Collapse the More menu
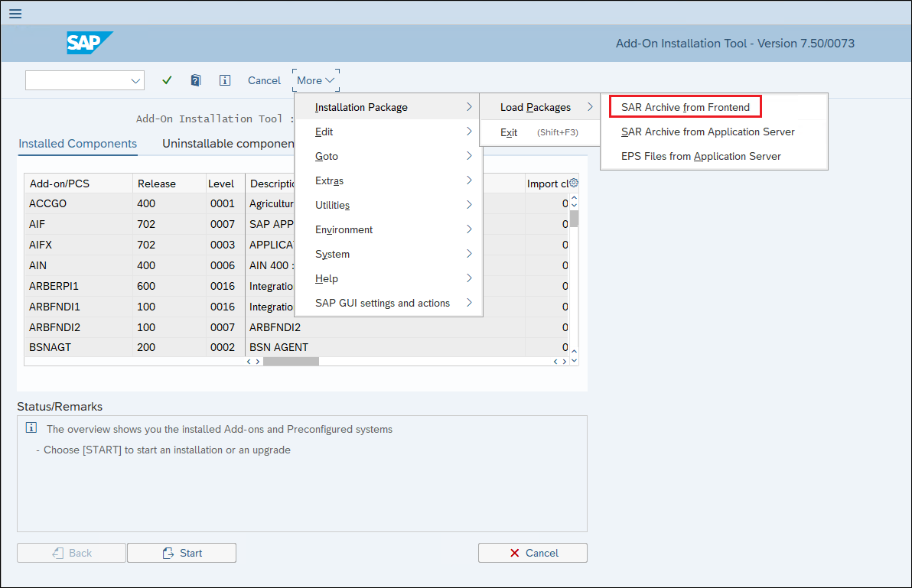The width and height of the screenshot is (912, 588). 316,81
